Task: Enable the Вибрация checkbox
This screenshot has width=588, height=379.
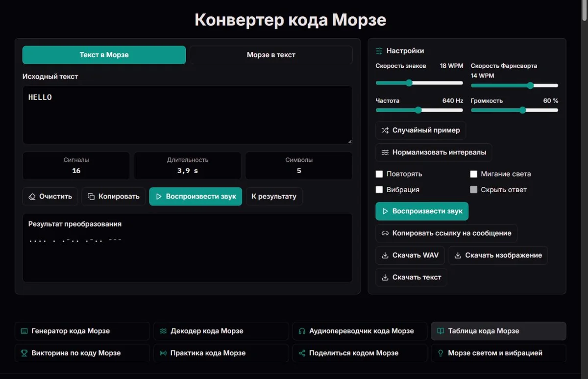Action: pyautogui.click(x=379, y=190)
